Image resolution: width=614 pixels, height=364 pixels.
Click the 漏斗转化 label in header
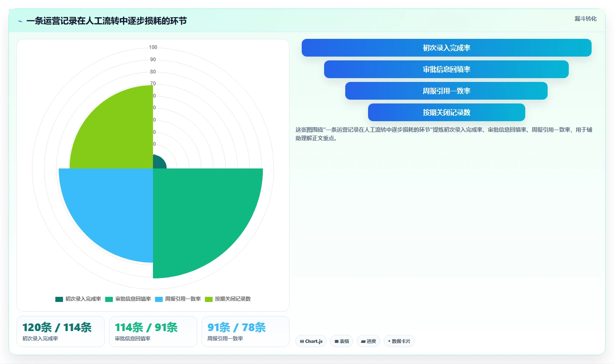585,19
